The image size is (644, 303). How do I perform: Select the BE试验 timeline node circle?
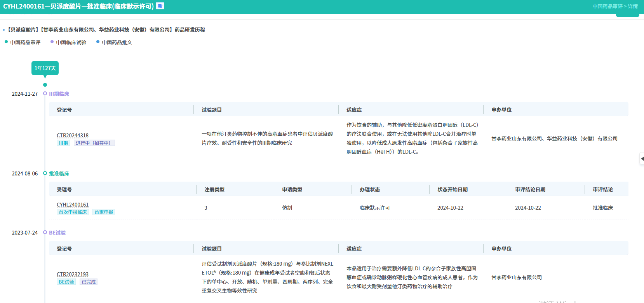(45, 233)
